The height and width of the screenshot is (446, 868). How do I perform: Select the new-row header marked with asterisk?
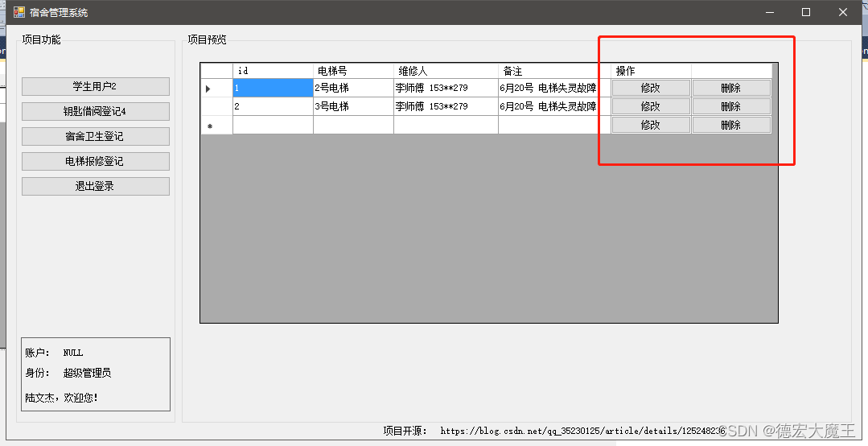click(216, 126)
